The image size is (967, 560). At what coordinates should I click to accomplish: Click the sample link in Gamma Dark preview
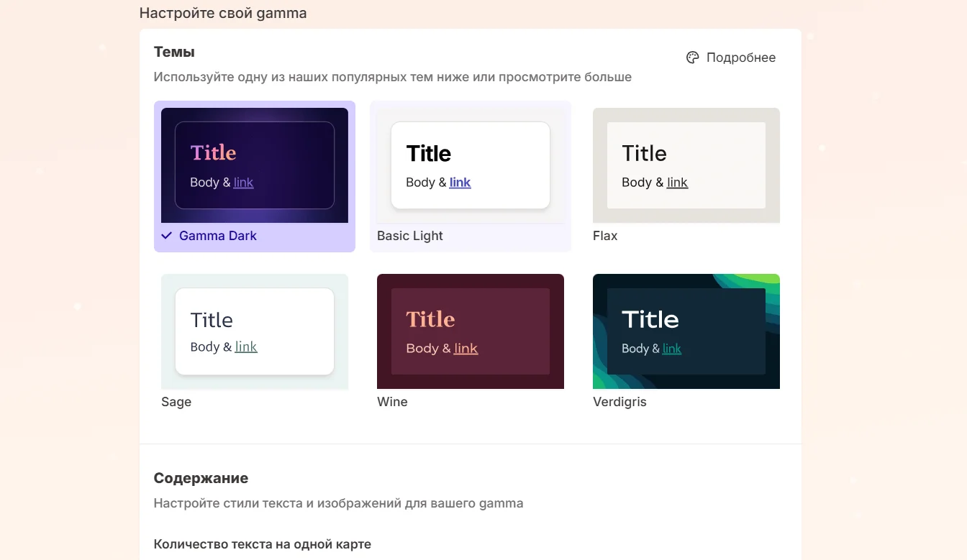click(x=243, y=183)
